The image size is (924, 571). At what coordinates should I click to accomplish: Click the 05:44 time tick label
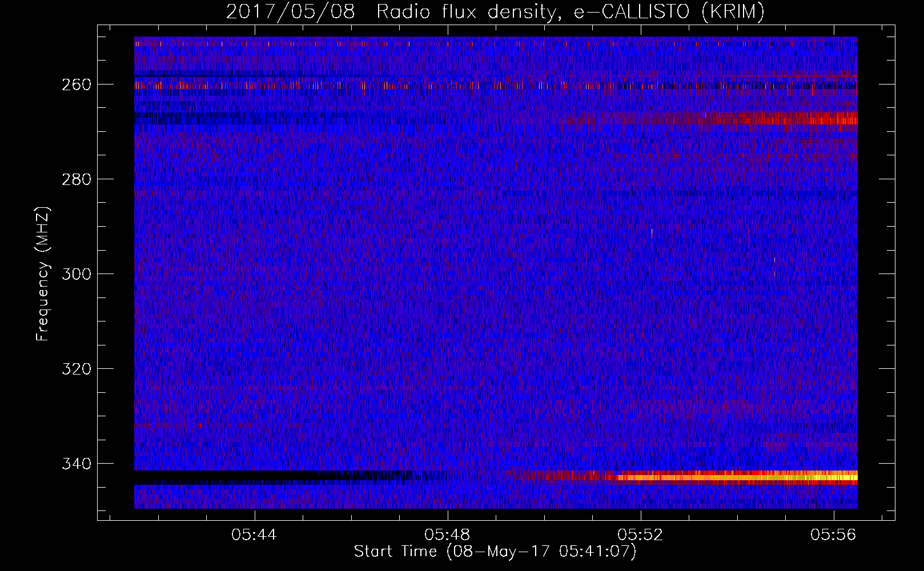(x=254, y=534)
